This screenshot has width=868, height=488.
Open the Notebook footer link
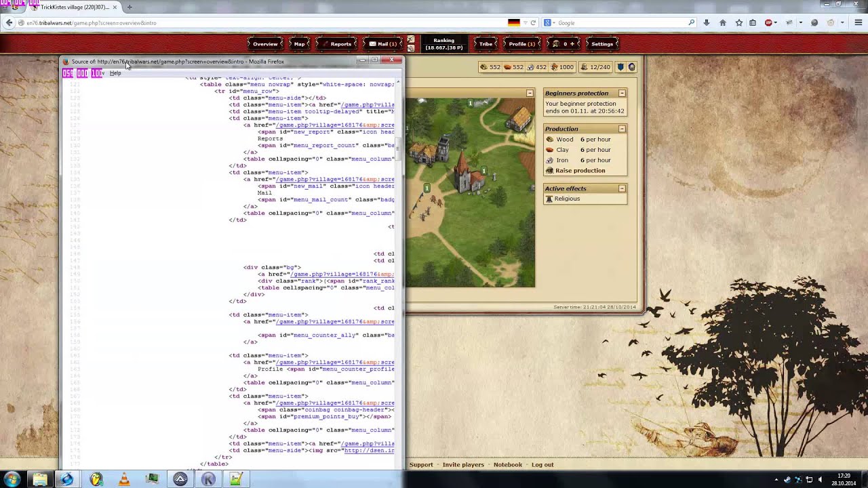508,465
